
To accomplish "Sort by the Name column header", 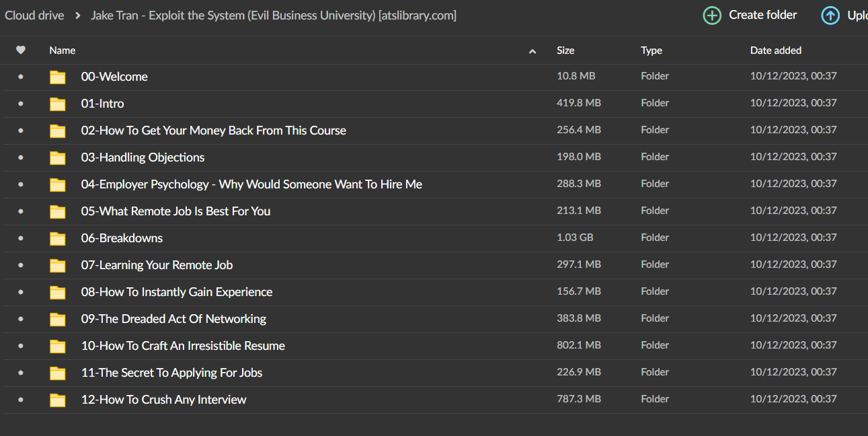I will tap(63, 50).
